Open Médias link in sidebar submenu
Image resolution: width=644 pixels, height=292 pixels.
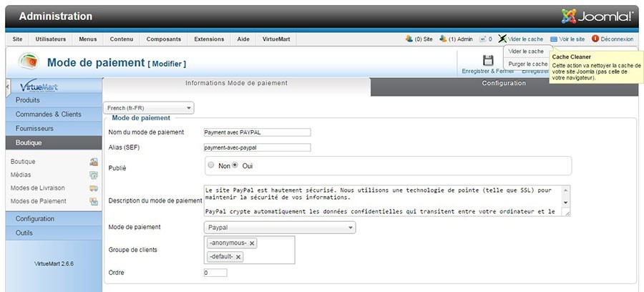point(21,175)
